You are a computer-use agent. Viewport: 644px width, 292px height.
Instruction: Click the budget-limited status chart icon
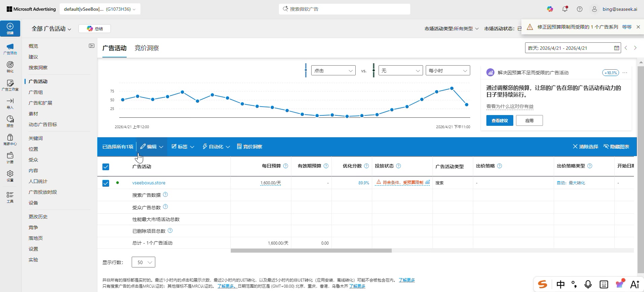427,182
